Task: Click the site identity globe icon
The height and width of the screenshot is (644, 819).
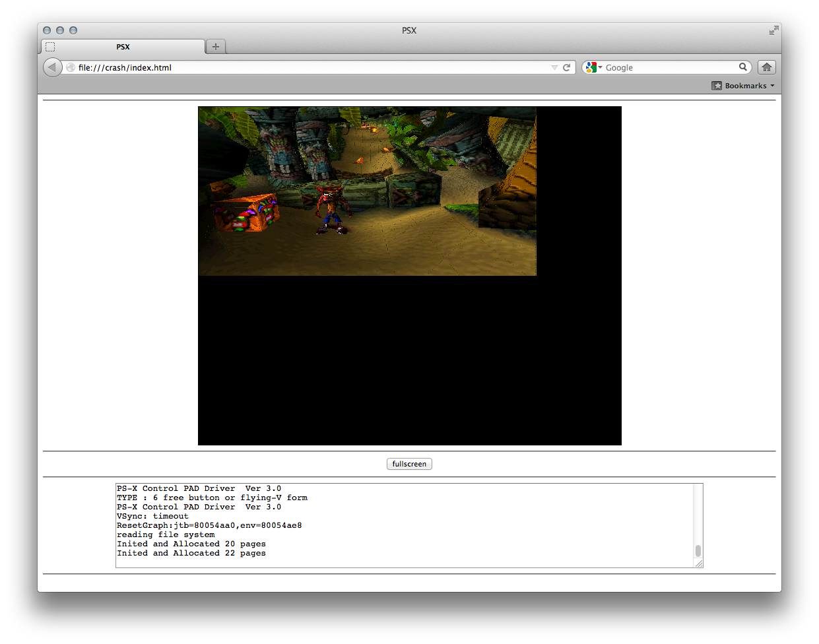Action: coord(71,67)
